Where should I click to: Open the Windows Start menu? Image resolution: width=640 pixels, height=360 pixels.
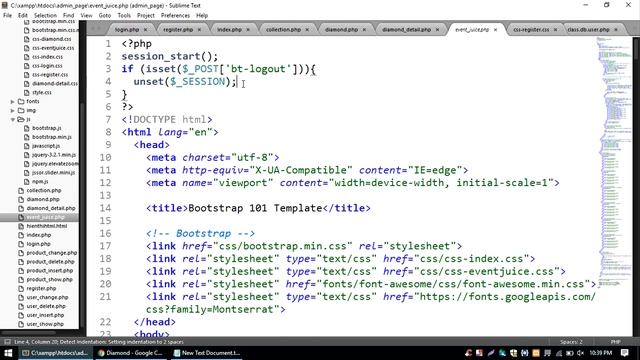coord(8,353)
